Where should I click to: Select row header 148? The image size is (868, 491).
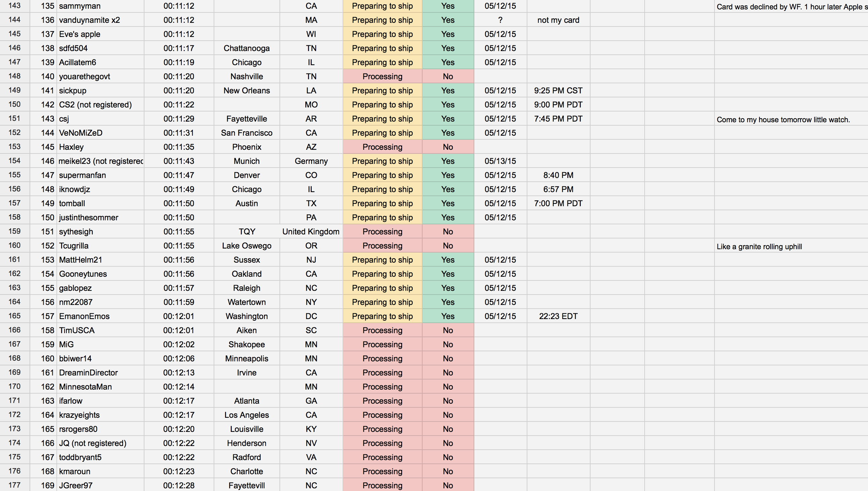coord(14,76)
